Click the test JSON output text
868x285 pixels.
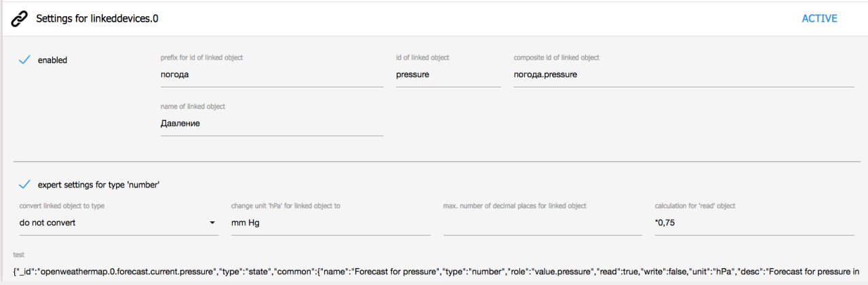click(x=437, y=272)
